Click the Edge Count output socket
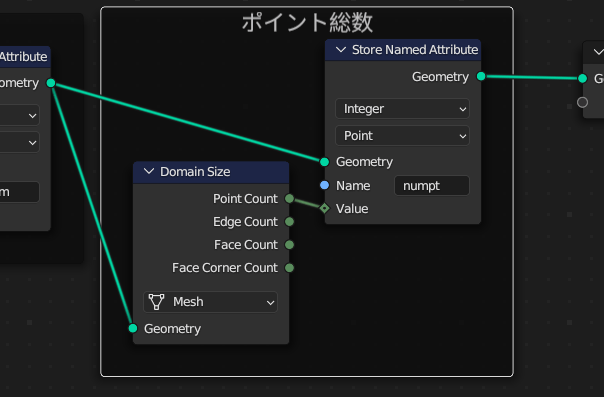 (289, 222)
